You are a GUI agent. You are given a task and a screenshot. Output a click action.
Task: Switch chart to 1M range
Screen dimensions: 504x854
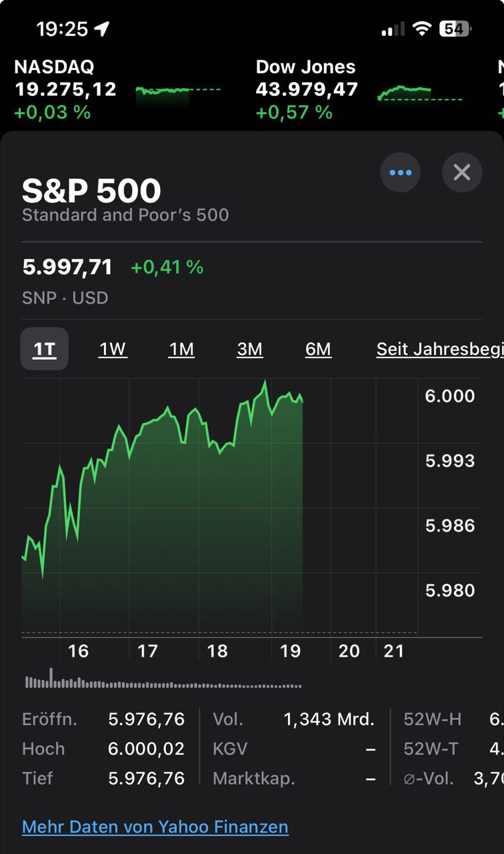(181, 349)
